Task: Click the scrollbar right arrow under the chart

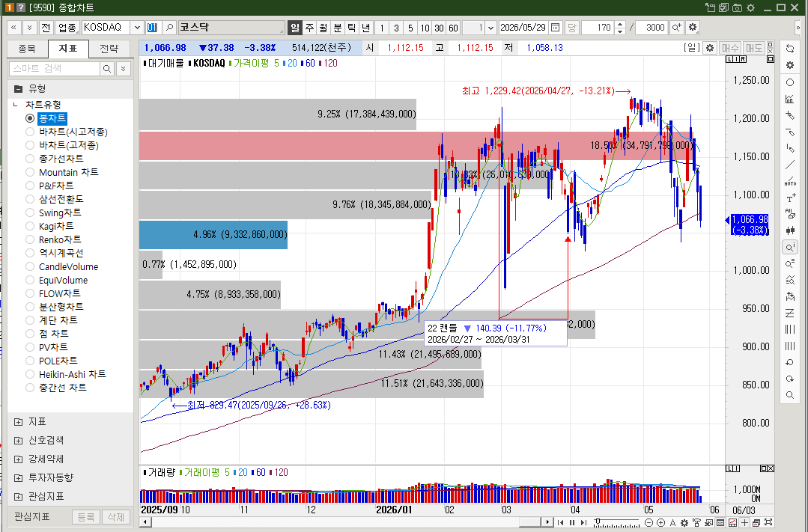Action: pyautogui.click(x=548, y=522)
